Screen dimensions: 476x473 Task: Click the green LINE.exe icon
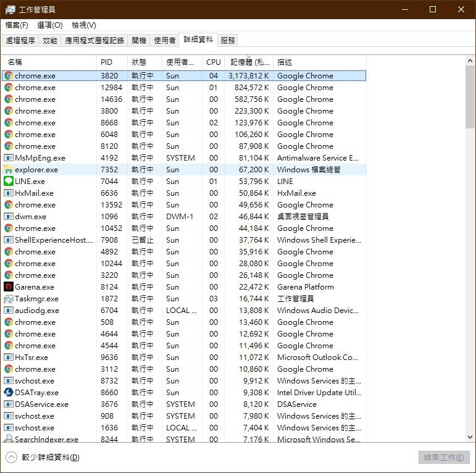pyautogui.click(x=9, y=182)
